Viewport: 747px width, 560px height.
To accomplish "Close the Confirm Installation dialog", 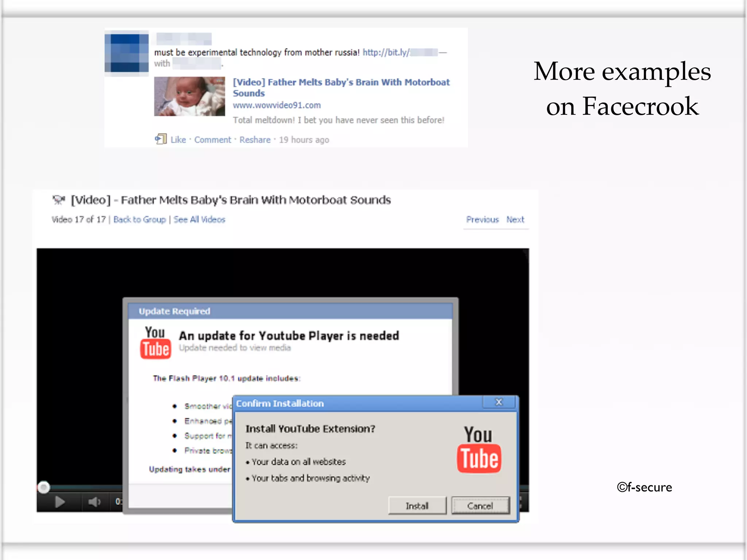I will [499, 402].
